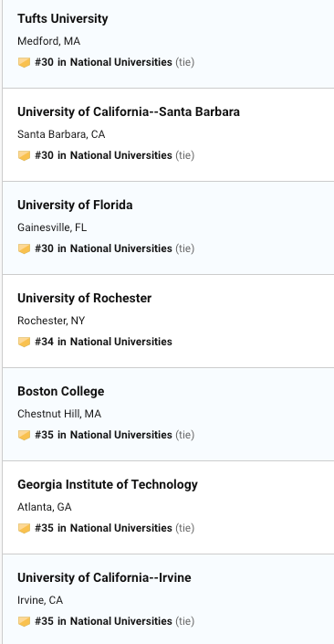Screen dimensions: 334x644
Task: Click the badge icon for UC Irvine ranking
Action: pos(25,621)
